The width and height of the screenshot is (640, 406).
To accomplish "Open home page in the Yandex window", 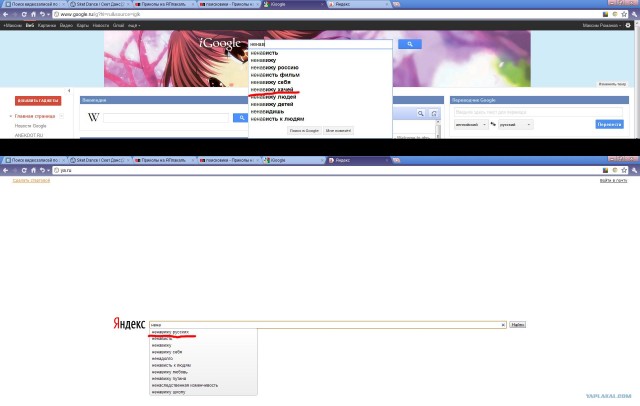I will click(33, 170).
